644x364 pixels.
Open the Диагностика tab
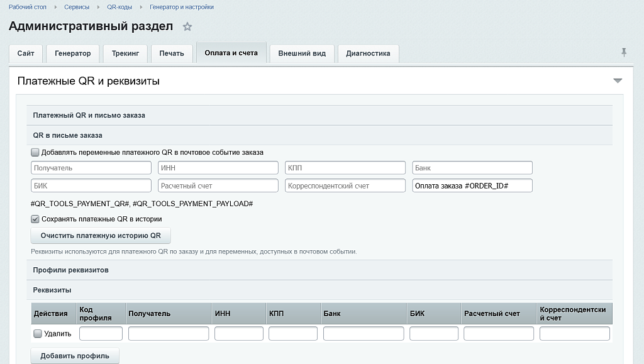coord(368,53)
